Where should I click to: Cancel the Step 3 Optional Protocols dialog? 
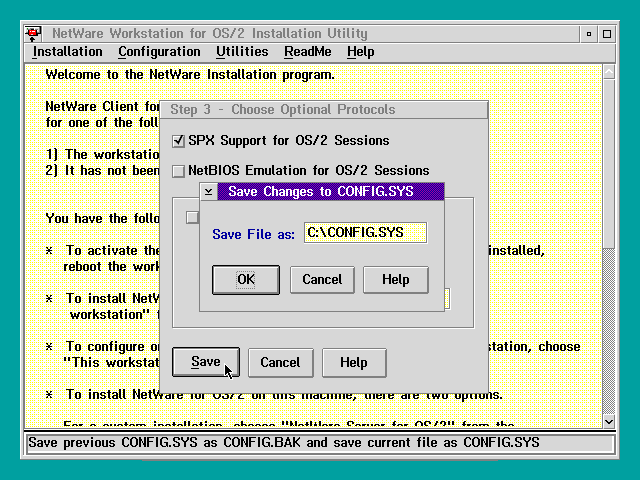click(280, 362)
